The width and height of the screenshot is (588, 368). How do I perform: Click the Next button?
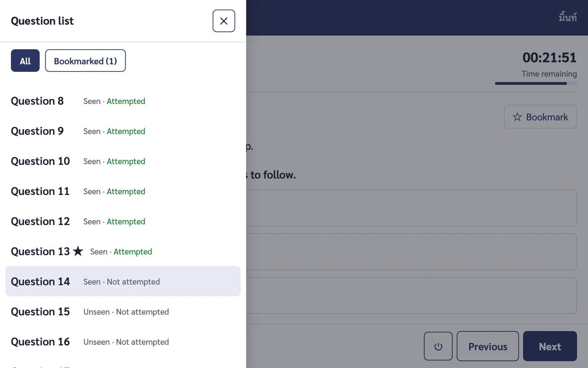pos(550,346)
